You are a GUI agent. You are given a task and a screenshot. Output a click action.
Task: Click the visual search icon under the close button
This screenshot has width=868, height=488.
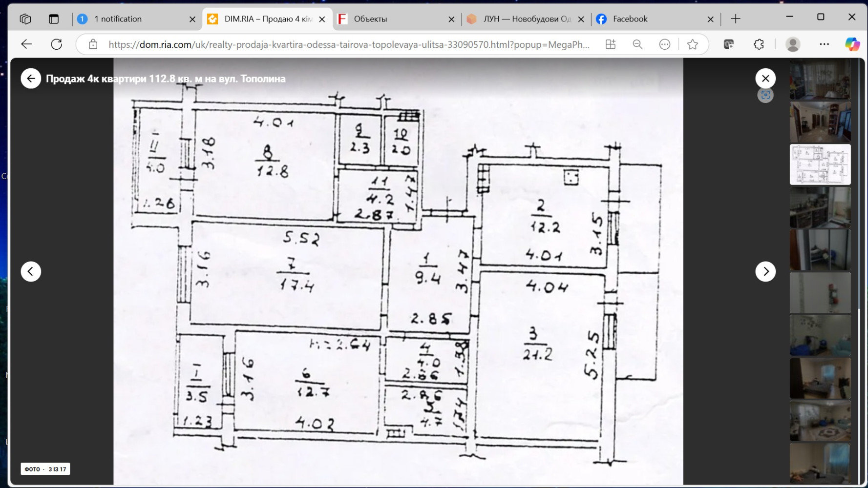[765, 95]
